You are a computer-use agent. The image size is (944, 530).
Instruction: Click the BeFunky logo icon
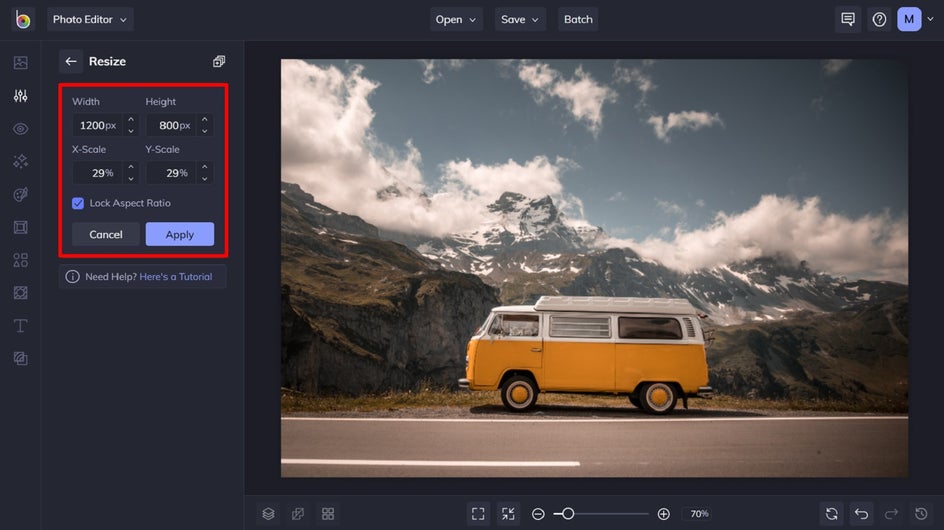pos(22,19)
